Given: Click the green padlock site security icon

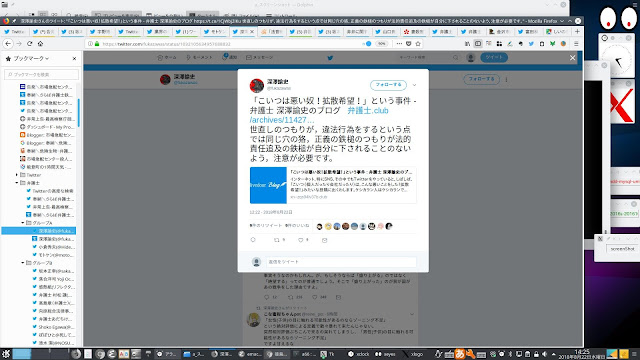Looking at the screenshot, I should coord(97,44).
